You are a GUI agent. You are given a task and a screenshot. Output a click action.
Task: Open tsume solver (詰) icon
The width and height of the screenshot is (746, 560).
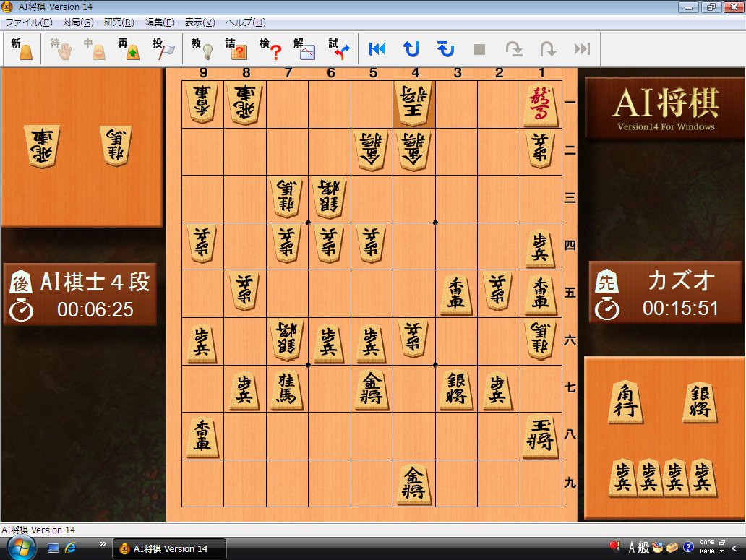pos(236,49)
